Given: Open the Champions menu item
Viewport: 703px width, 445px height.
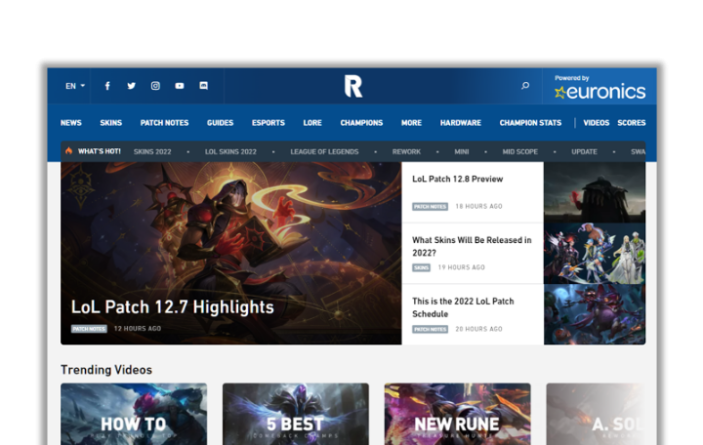Looking at the screenshot, I should point(361,123).
